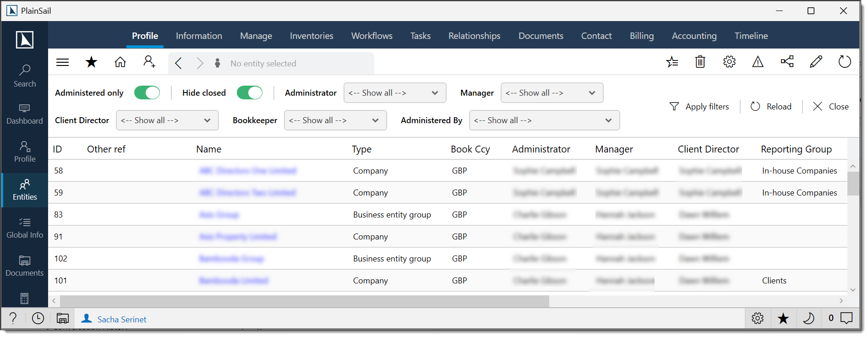Open the hamburger menu in the toolbar

pyautogui.click(x=62, y=62)
